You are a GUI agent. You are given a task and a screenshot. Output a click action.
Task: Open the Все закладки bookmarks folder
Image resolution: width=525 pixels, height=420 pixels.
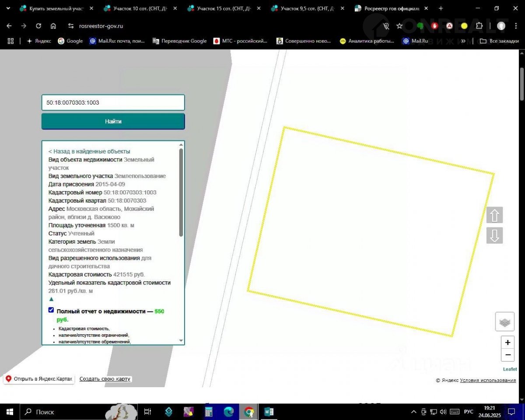tap(500, 41)
